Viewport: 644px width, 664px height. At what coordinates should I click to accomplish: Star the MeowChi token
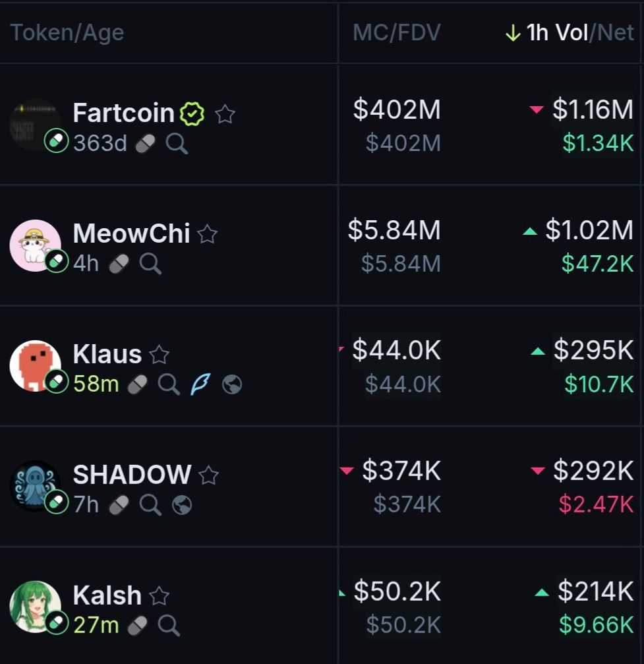208,234
